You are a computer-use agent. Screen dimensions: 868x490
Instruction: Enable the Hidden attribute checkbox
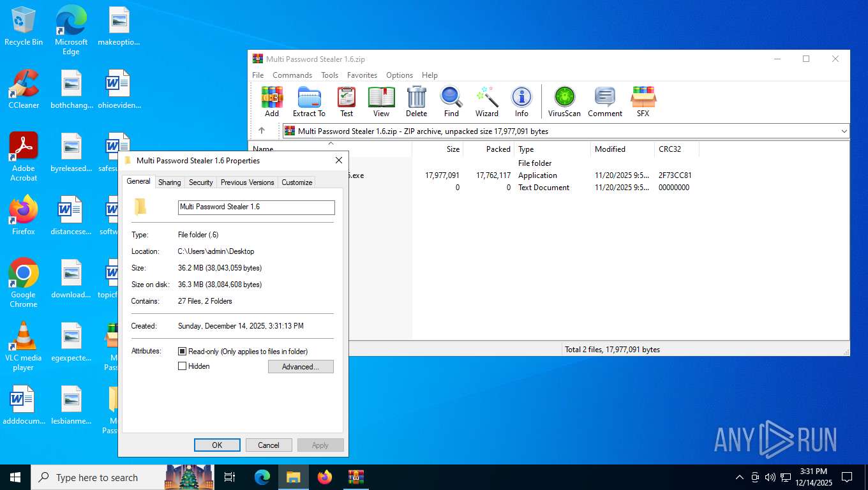pos(182,366)
